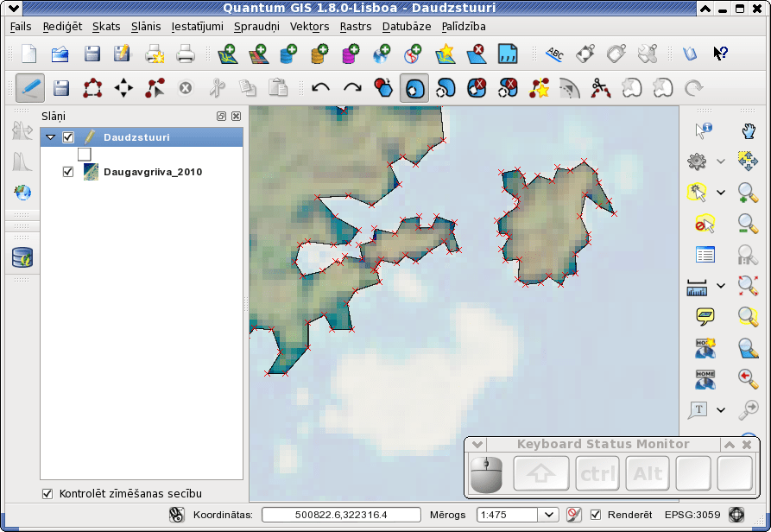Open the print composer manager printer icon
This screenshot has width=771, height=532.
point(186,54)
